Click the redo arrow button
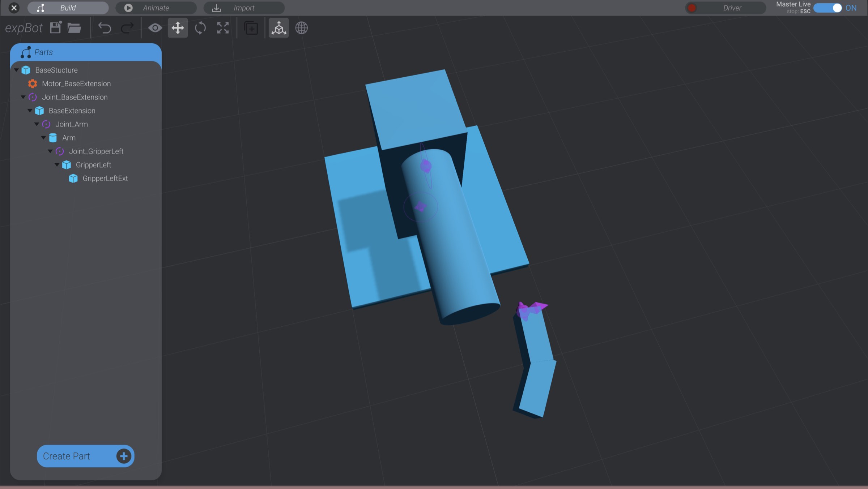868x489 pixels. point(127,28)
